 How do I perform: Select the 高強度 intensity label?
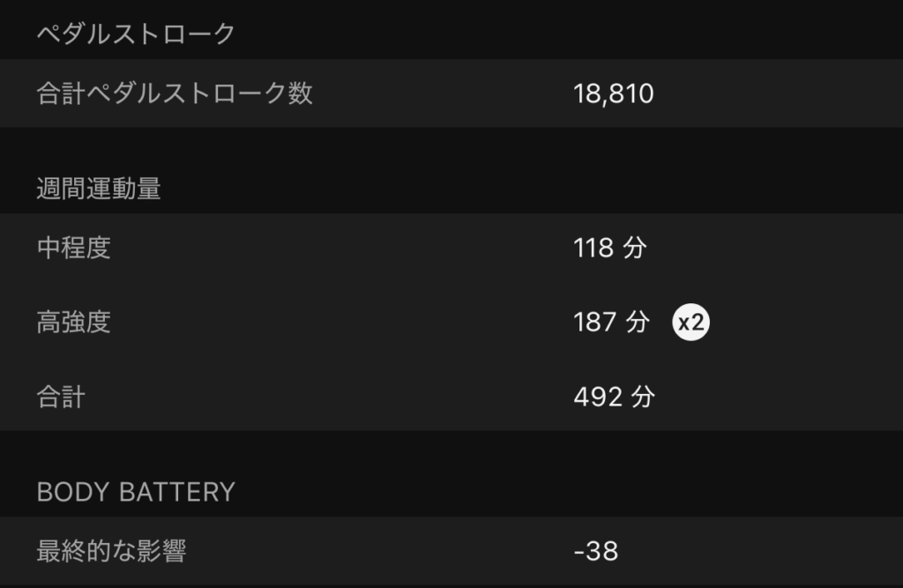click(73, 323)
